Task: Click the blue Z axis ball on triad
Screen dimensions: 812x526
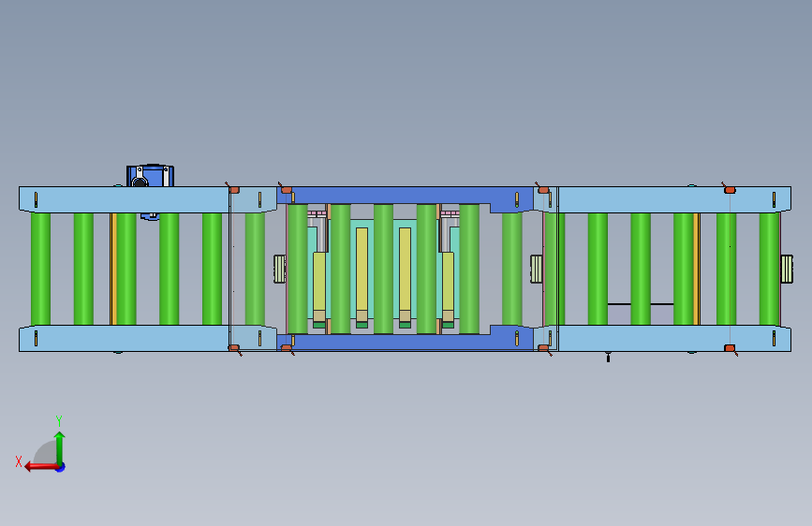Action: tap(61, 467)
